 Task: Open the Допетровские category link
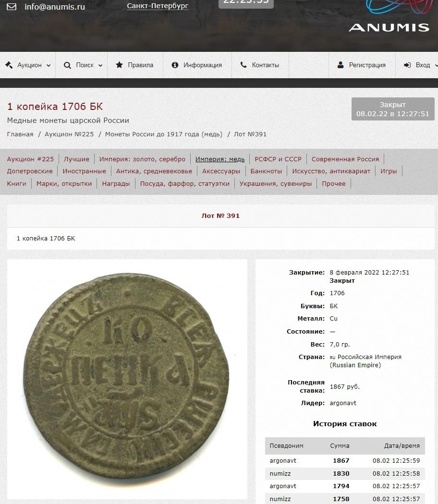pyautogui.click(x=30, y=171)
